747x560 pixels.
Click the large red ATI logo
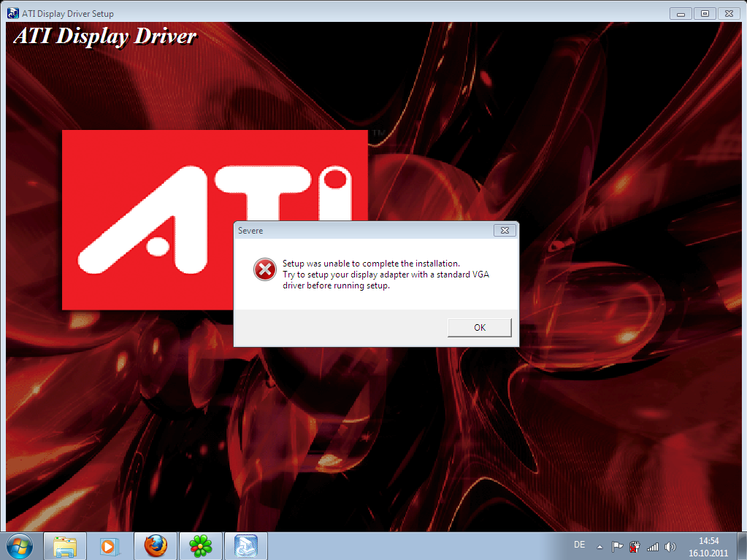215,220
